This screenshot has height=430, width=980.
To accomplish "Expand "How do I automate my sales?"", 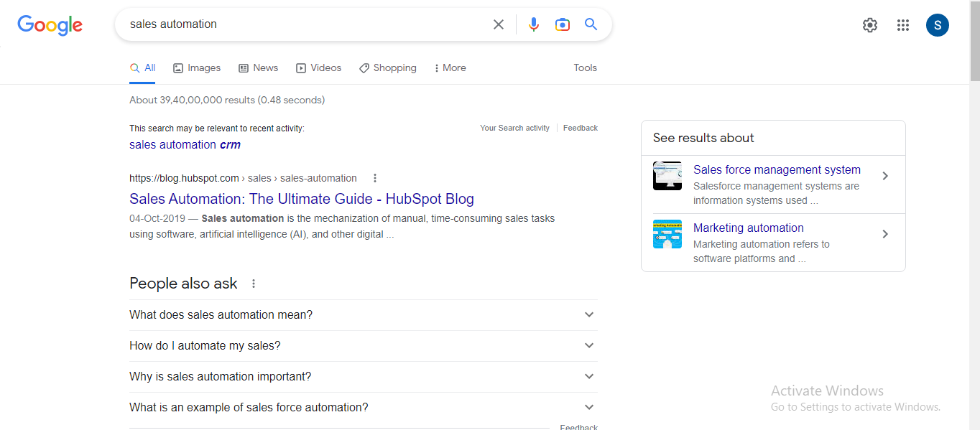I will pyautogui.click(x=589, y=345).
